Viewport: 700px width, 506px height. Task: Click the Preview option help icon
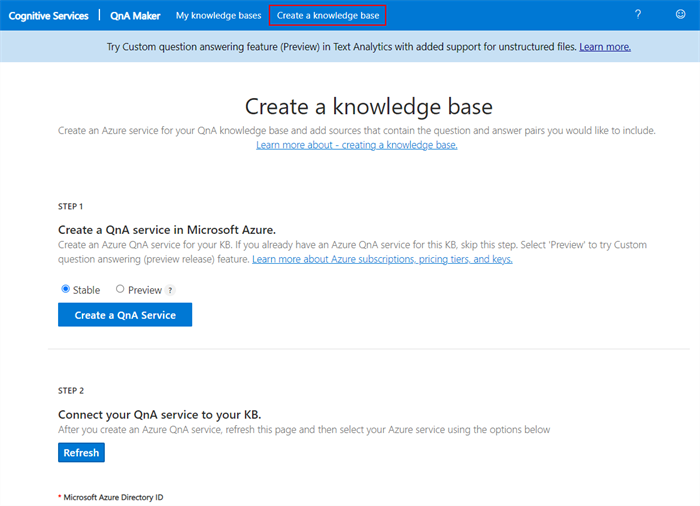pos(170,290)
